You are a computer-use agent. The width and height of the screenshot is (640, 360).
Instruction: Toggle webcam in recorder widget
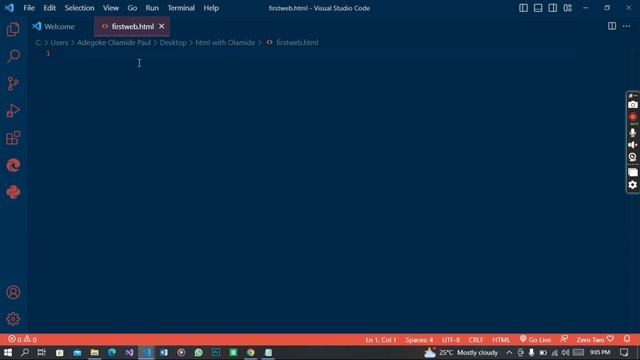pos(633,157)
